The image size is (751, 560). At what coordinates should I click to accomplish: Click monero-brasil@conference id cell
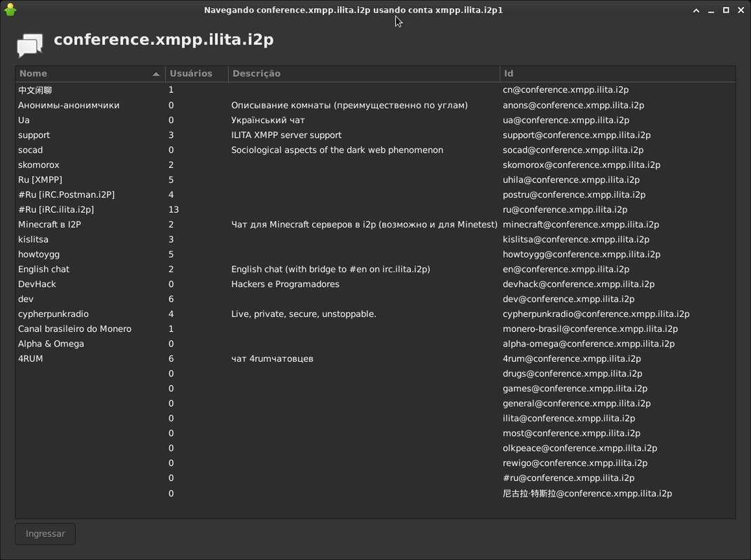[x=590, y=328]
